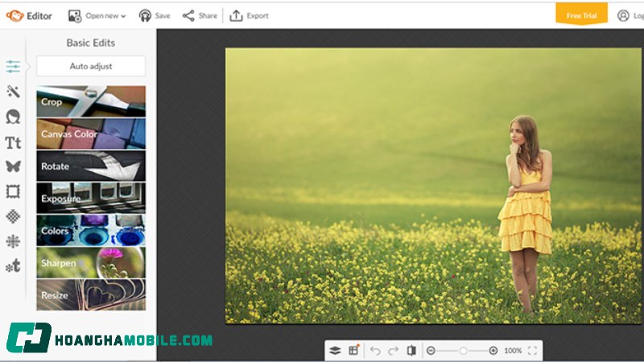Undo the last edit

pos(375,351)
